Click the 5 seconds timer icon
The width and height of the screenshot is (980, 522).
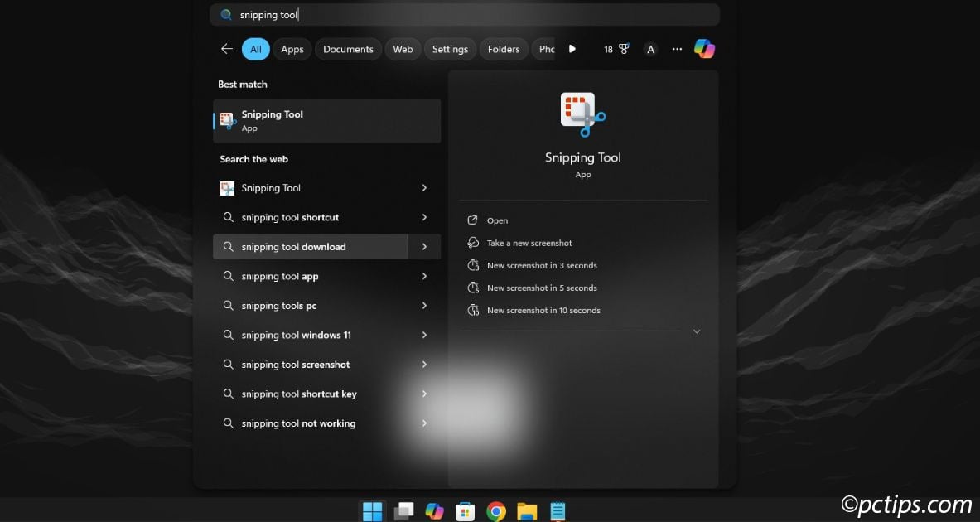pyautogui.click(x=473, y=288)
